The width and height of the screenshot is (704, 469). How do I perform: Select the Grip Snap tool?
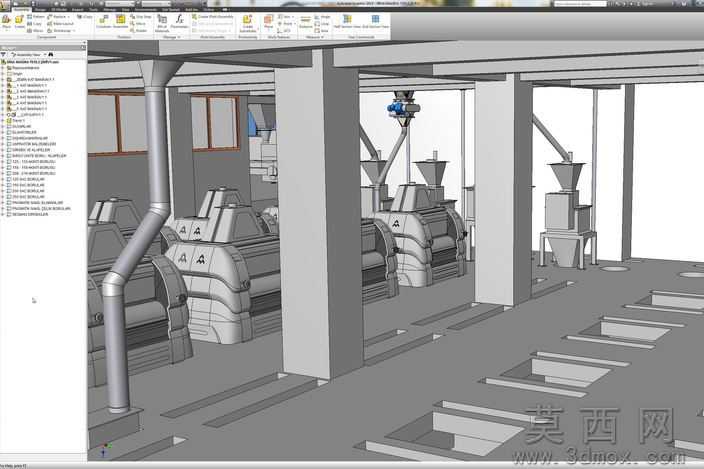click(x=141, y=17)
